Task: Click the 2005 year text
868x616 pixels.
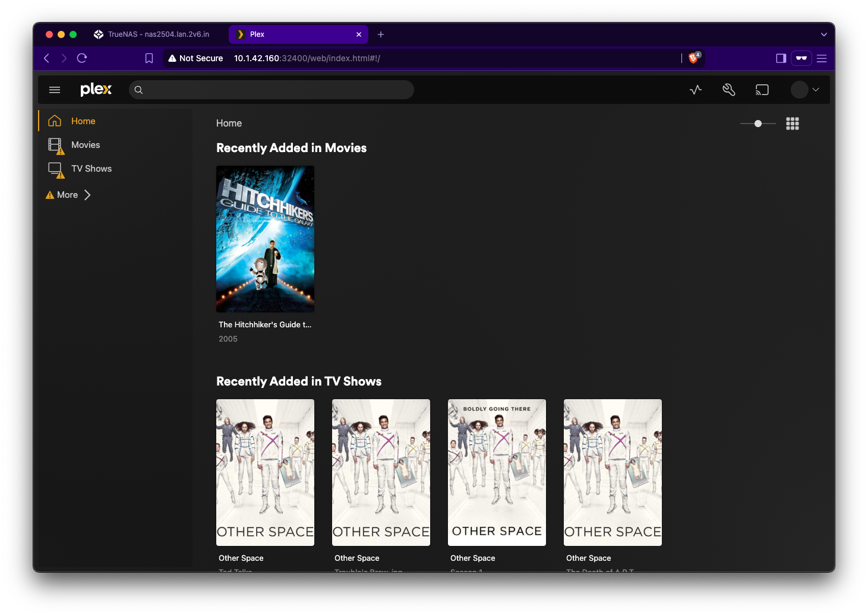Action: 228,339
